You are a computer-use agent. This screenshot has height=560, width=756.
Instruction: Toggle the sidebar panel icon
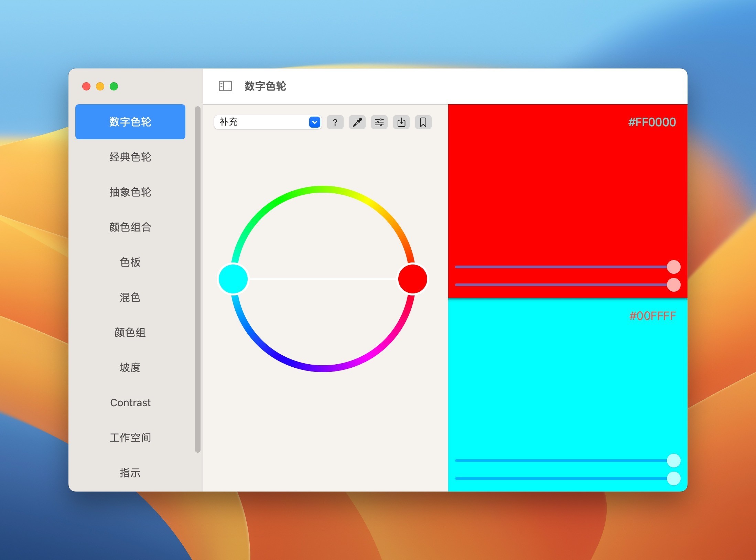(x=225, y=86)
